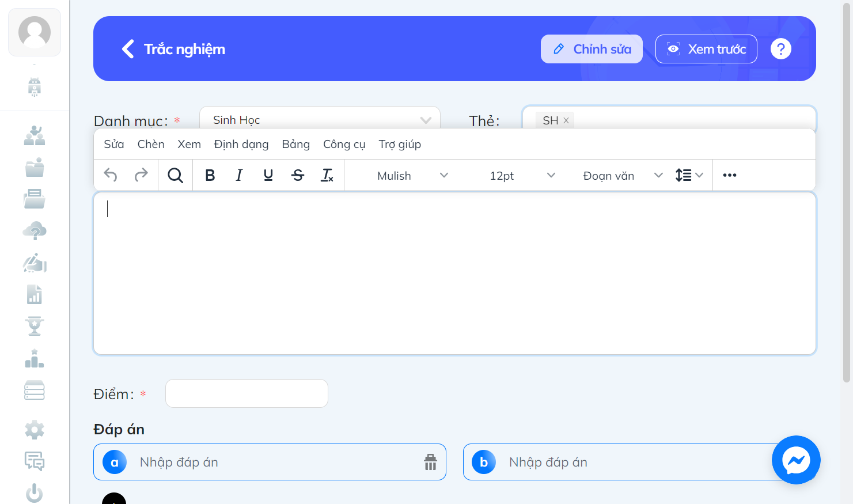Toggle italic formatting
This screenshot has width=853, height=504.
pos(239,175)
